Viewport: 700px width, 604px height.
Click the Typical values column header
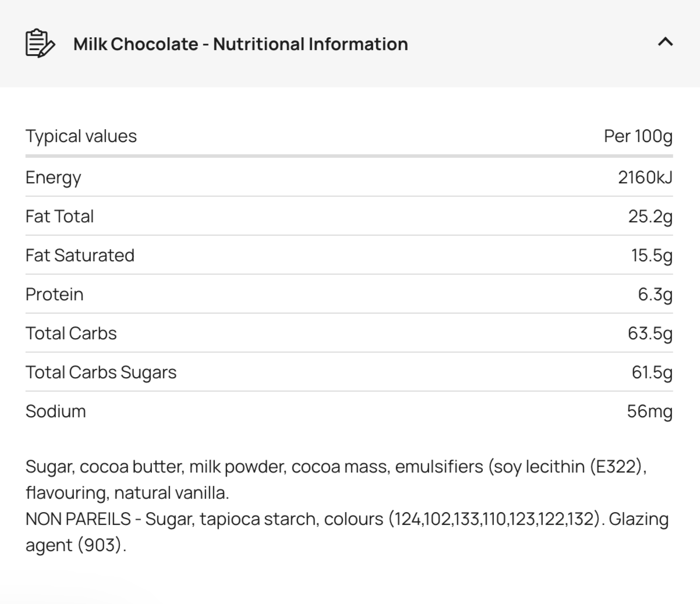point(81,136)
